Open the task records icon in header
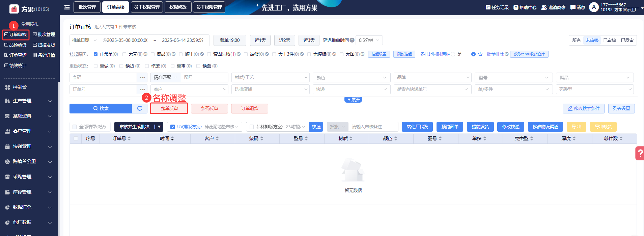Screen dimensions: 644x236 (488, 7)
